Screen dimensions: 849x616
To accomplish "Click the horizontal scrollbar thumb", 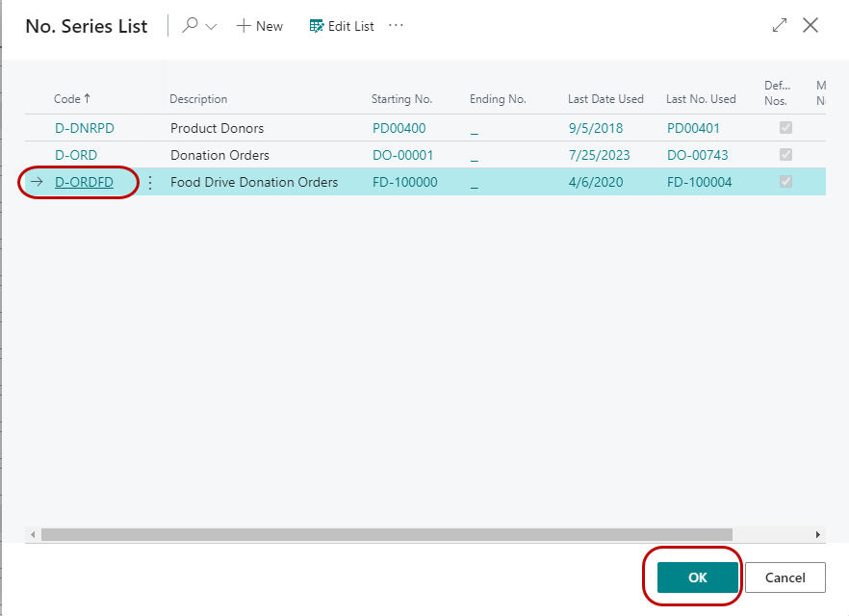I will (x=385, y=534).
